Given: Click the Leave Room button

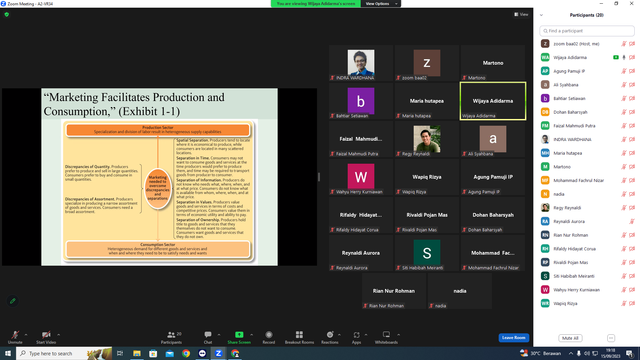Looking at the screenshot, I should click(513, 338).
